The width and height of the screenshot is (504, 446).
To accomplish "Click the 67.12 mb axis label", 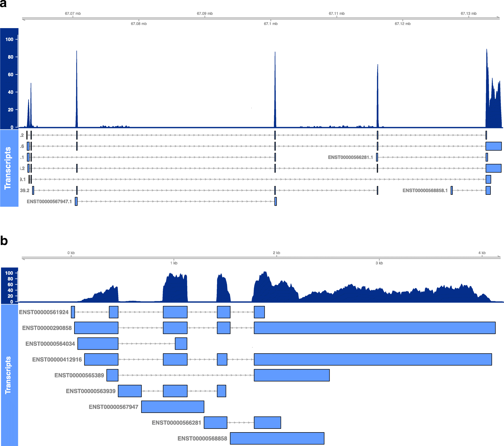I will tap(403, 24).
